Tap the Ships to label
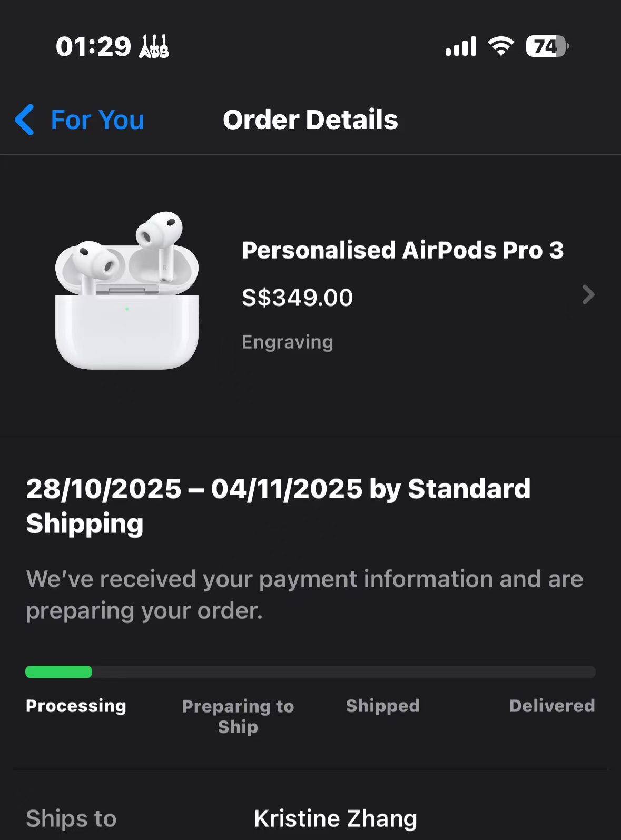The width and height of the screenshot is (621, 840). coord(71,818)
